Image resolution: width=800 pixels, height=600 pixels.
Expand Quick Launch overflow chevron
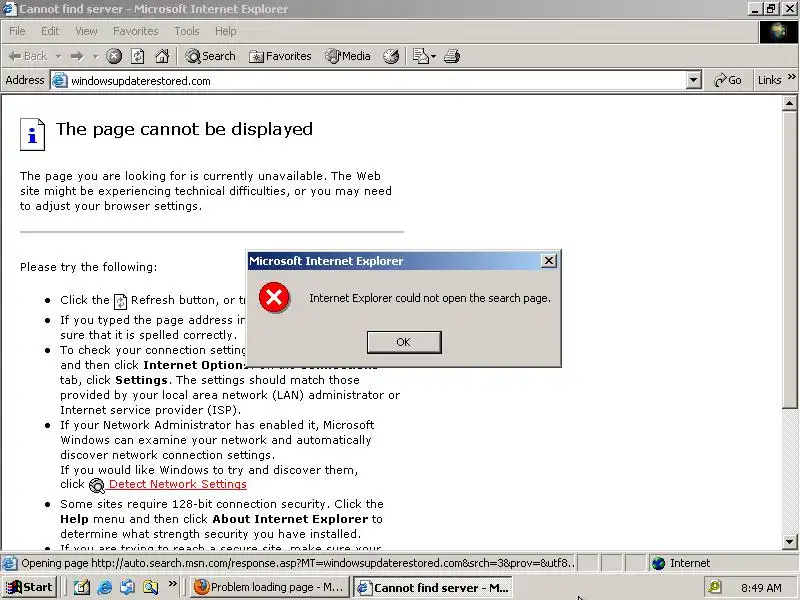(x=172, y=584)
